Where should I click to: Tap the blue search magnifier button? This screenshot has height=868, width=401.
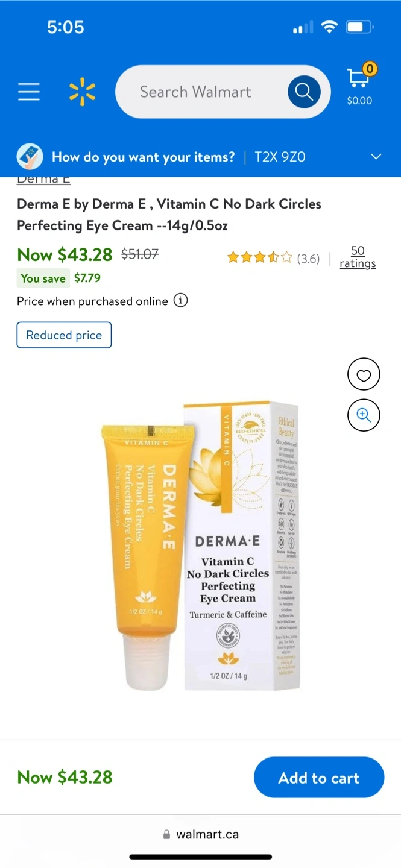[x=304, y=92]
